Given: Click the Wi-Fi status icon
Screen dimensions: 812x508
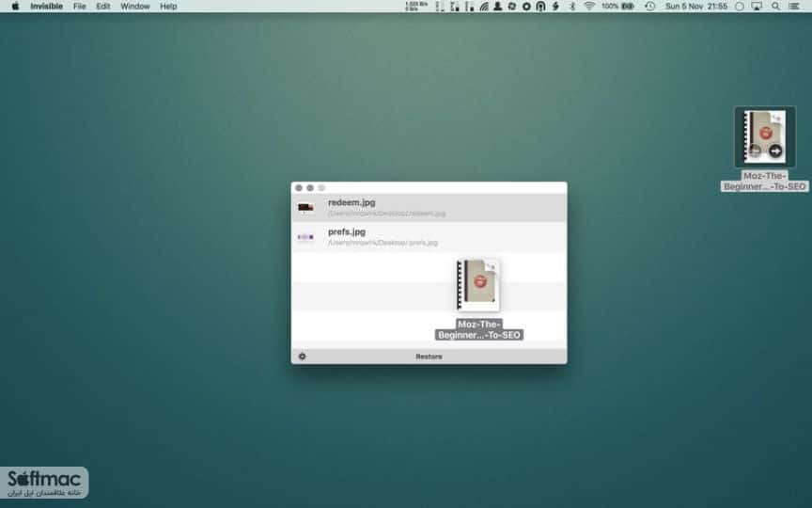Looking at the screenshot, I should 589,7.
